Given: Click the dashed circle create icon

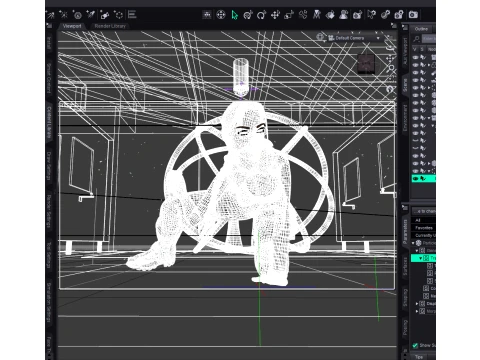Looking at the screenshot, I should pos(119,15).
